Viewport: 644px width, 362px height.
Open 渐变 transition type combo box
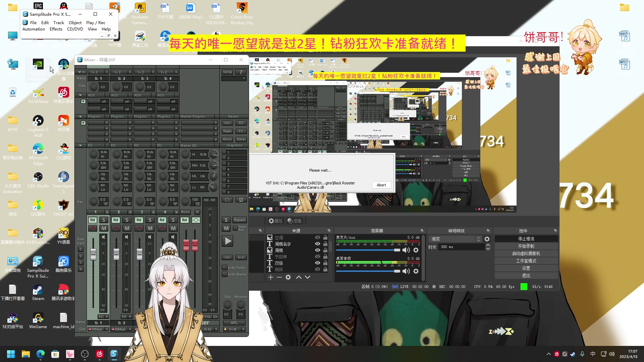(455, 239)
